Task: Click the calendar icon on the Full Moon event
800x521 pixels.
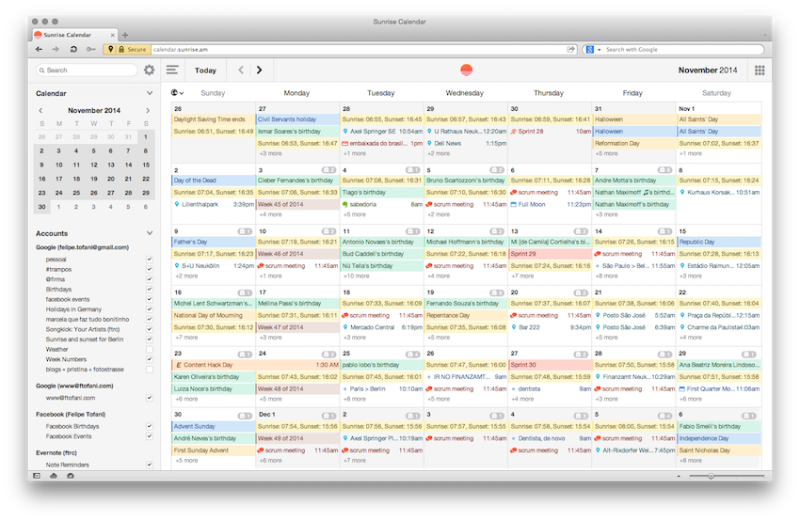Action: (x=513, y=204)
